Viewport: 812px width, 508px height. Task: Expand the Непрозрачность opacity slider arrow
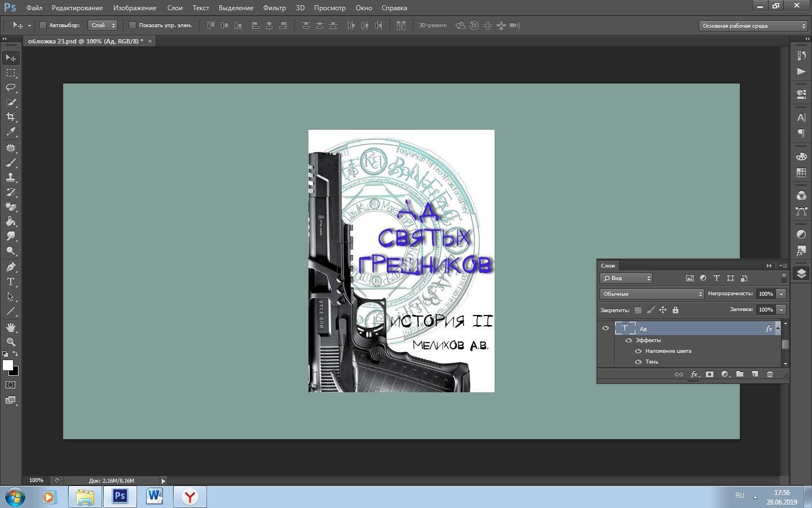(x=782, y=294)
